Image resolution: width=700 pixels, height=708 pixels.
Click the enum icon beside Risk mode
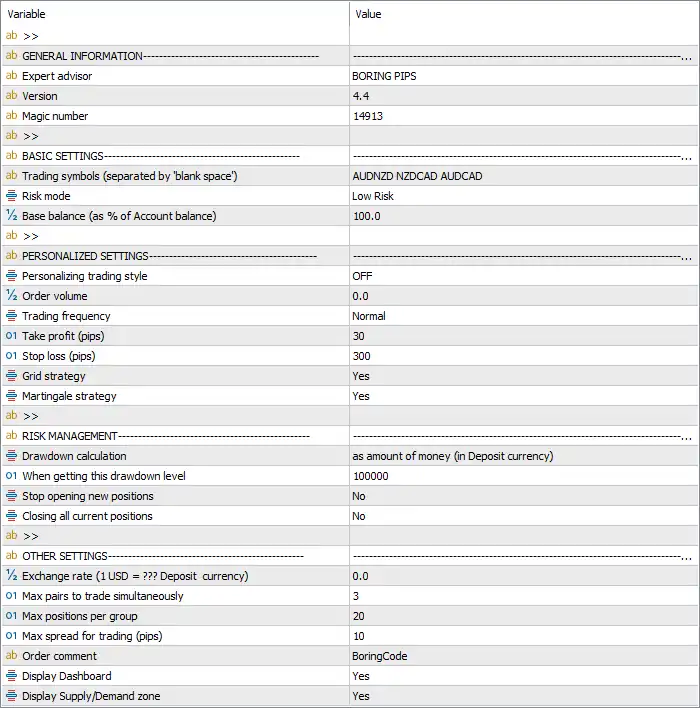(11, 196)
